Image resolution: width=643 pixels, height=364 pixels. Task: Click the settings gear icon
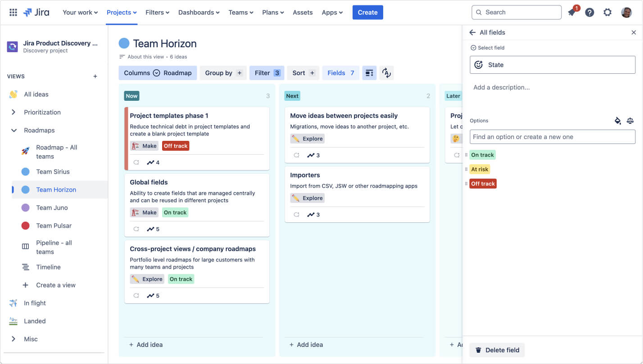pos(607,12)
